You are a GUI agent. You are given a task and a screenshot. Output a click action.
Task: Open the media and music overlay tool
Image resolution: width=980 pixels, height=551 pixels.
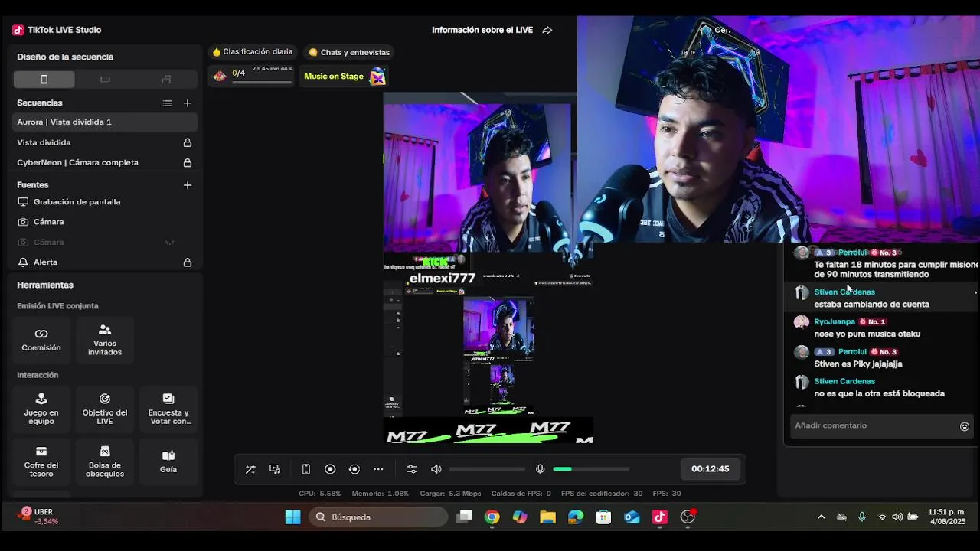pos(275,469)
